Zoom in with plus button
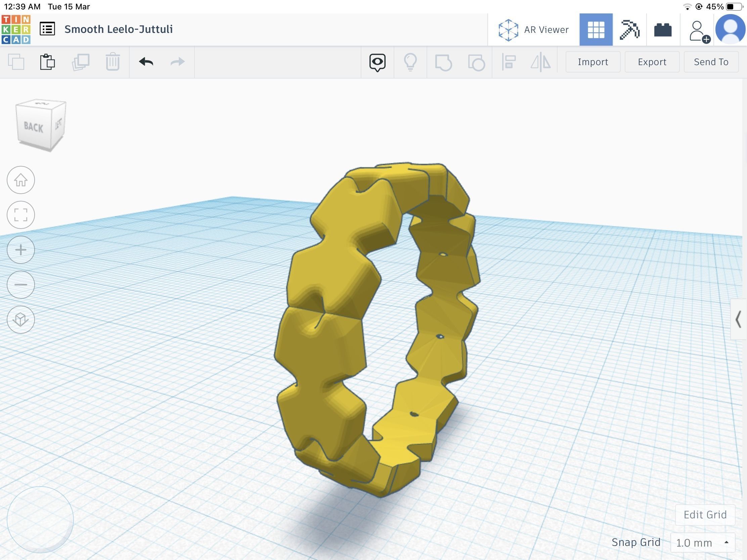Screen dimensions: 747x560 click(x=20, y=250)
